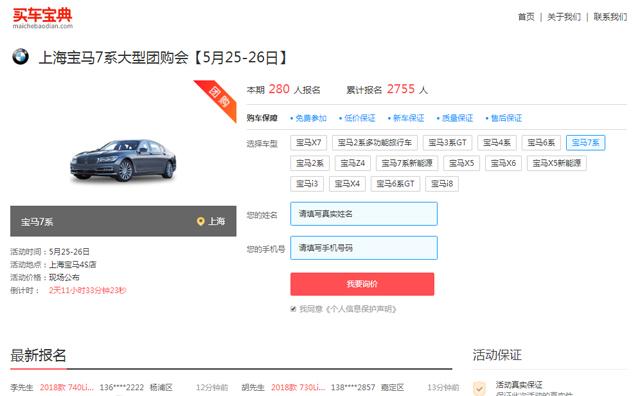Image resolution: width=640 pixels, height=396 pixels.
Task: Click the 活动价格：现场公布 line
Action: point(45,278)
